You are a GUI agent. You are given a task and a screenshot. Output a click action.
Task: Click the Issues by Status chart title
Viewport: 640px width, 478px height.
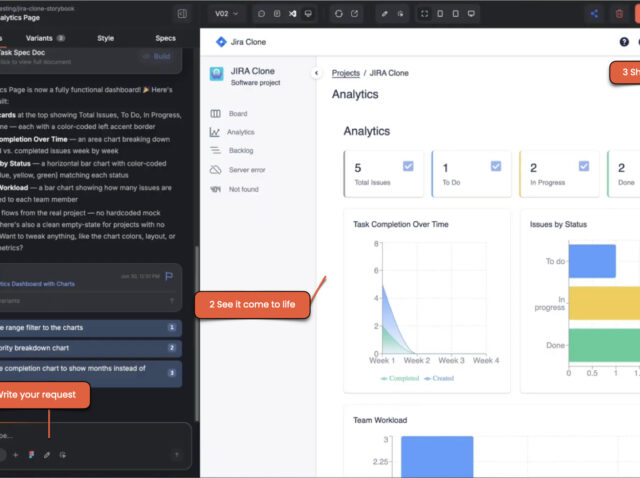[558, 225]
